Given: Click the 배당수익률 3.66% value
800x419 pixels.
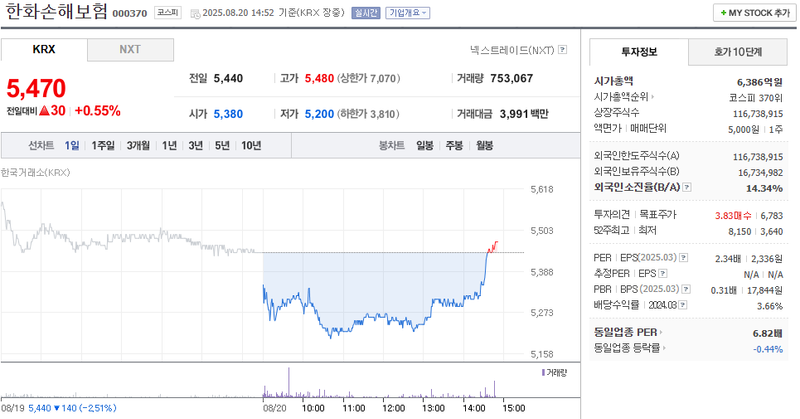Looking at the screenshot, I should (x=770, y=306).
